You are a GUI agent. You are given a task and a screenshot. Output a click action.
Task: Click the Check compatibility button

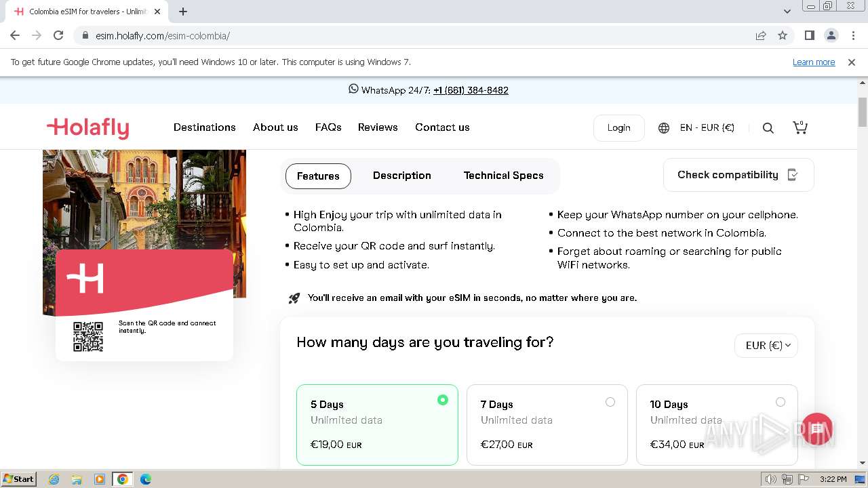click(738, 175)
